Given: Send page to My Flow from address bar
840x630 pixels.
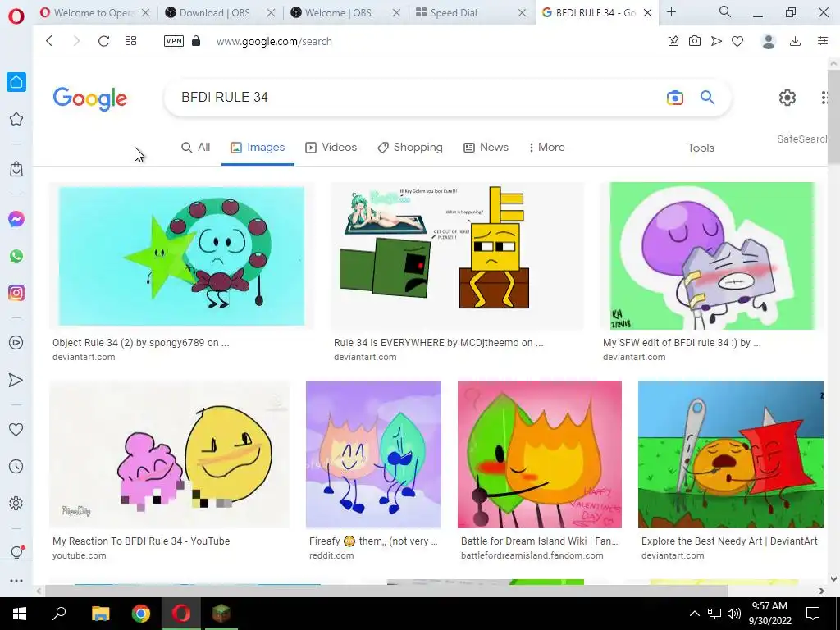Looking at the screenshot, I should 716,41.
